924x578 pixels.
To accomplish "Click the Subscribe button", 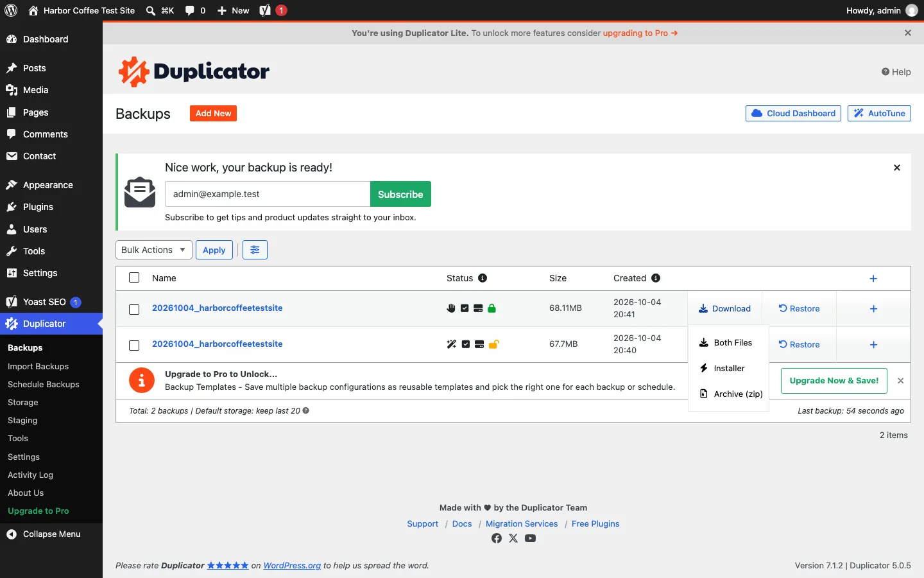I will pos(400,194).
